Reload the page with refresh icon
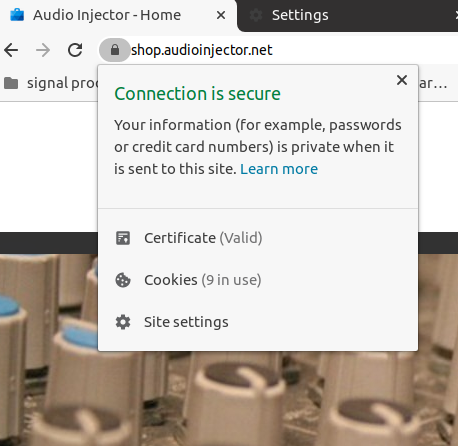 (75, 50)
